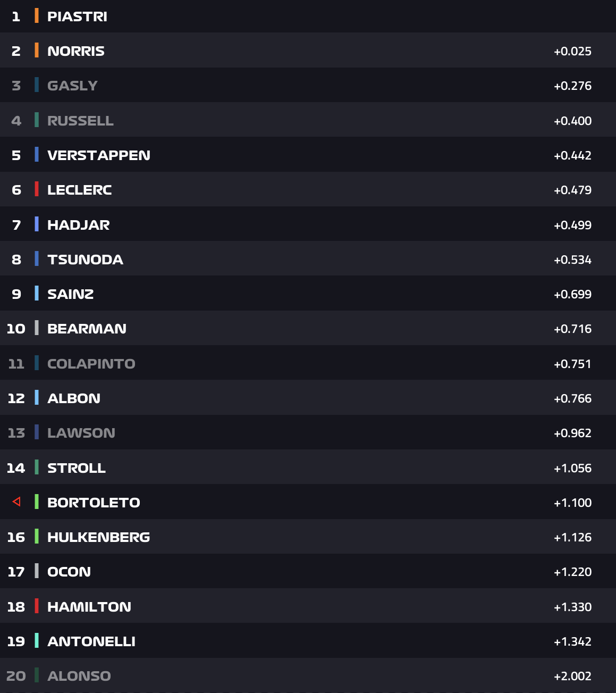Image resolution: width=616 pixels, height=693 pixels.
Task: Click Leclerc's red team color bar
Action: (x=37, y=189)
